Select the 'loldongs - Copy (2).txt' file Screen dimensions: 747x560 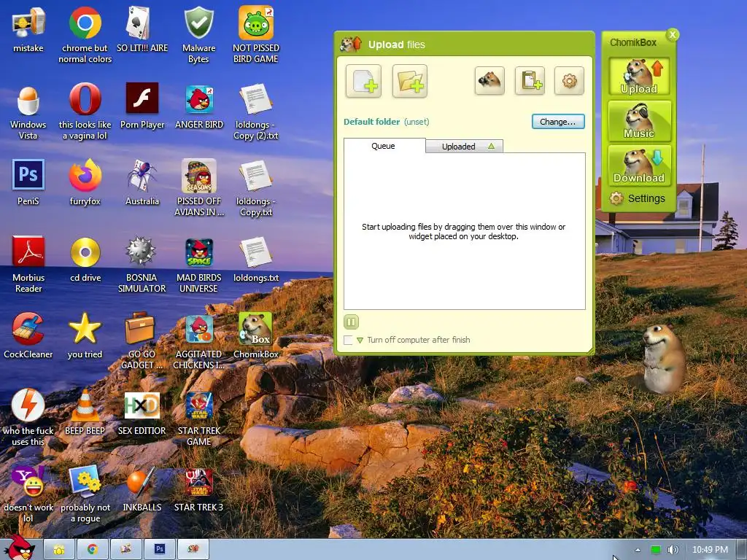[256, 112]
